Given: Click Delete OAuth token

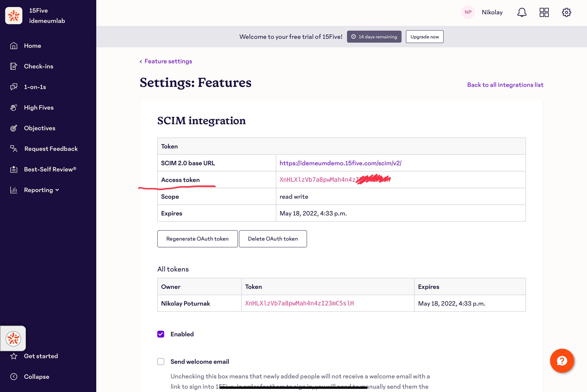Looking at the screenshot, I should coord(273,239).
